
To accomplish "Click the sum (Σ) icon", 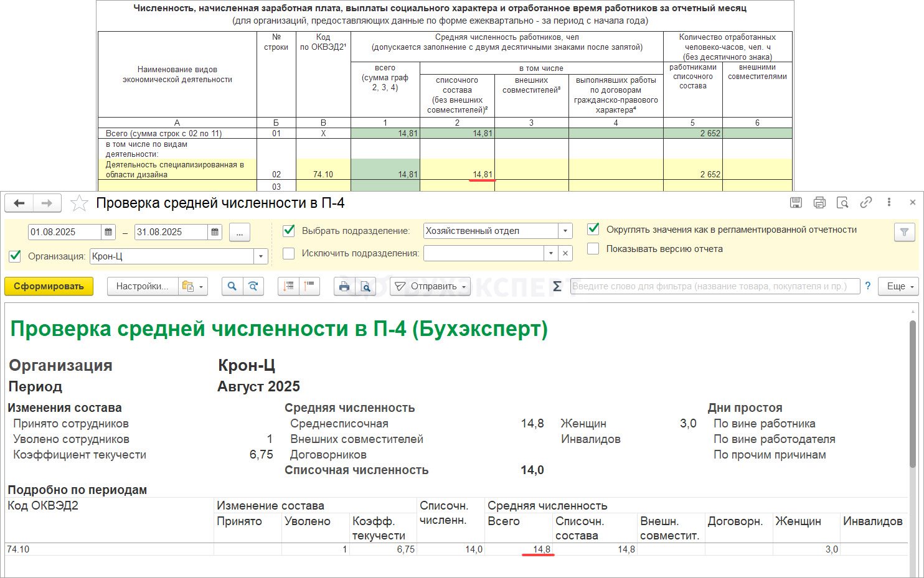I will [x=557, y=286].
